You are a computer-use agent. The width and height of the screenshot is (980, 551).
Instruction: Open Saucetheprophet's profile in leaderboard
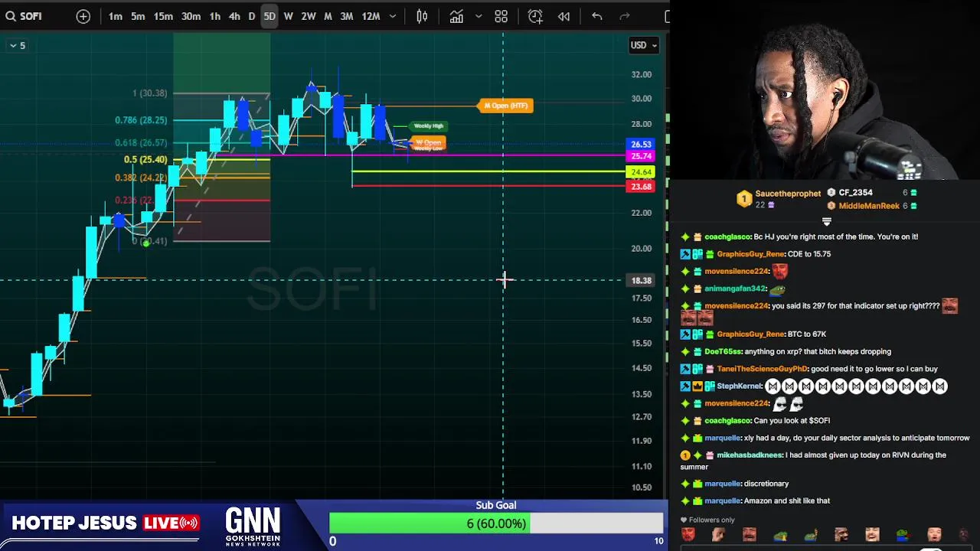tap(788, 194)
